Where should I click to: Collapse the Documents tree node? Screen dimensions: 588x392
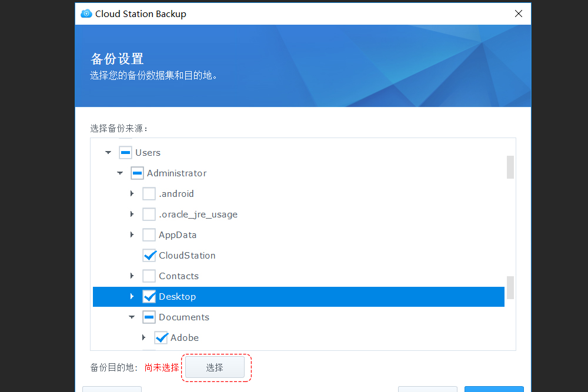click(x=132, y=317)
